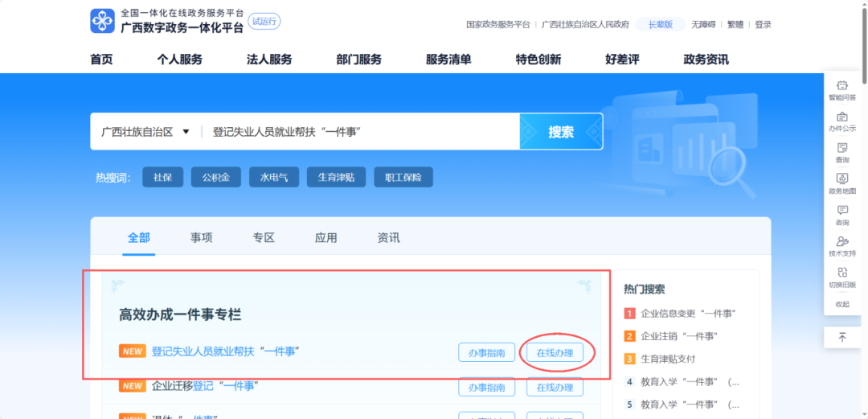Click the 搜索 search button
Screen dimensions: 868x419
pyautogui.click(x=561, y=132)
